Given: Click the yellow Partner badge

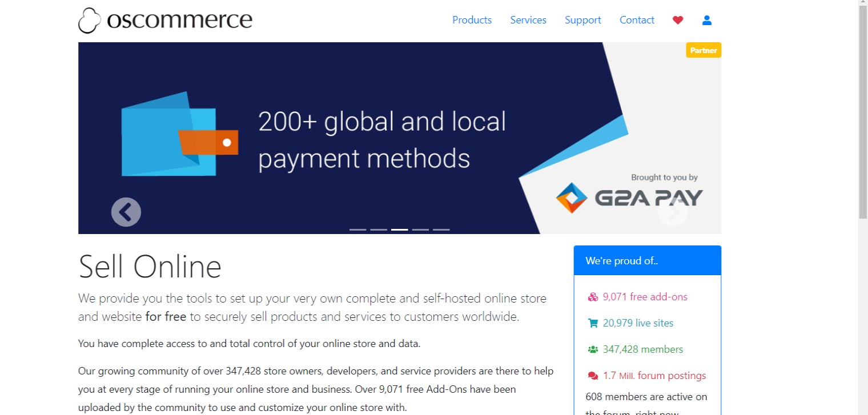Looking at the screenshot, I should point(704,50).
